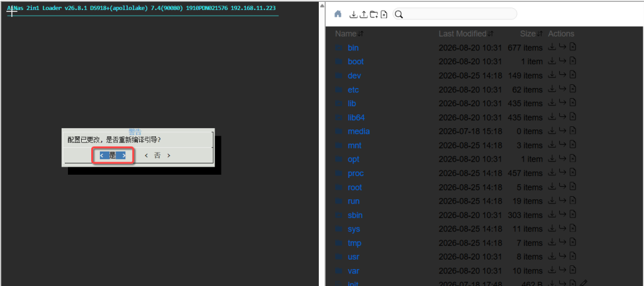Sort files by Last Modified column
This screenshot has height=286, width=644.
coord(466,34)
